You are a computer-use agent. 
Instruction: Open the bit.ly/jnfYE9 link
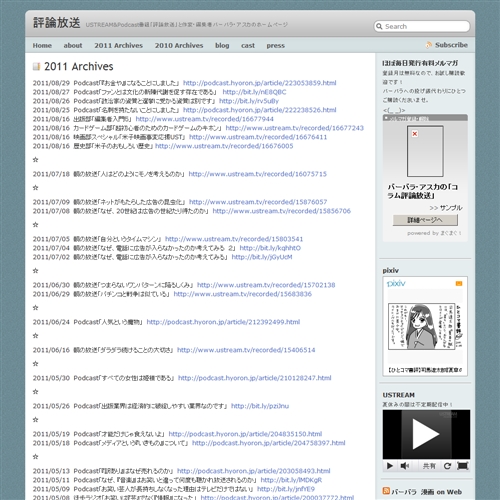click(286, 489)
